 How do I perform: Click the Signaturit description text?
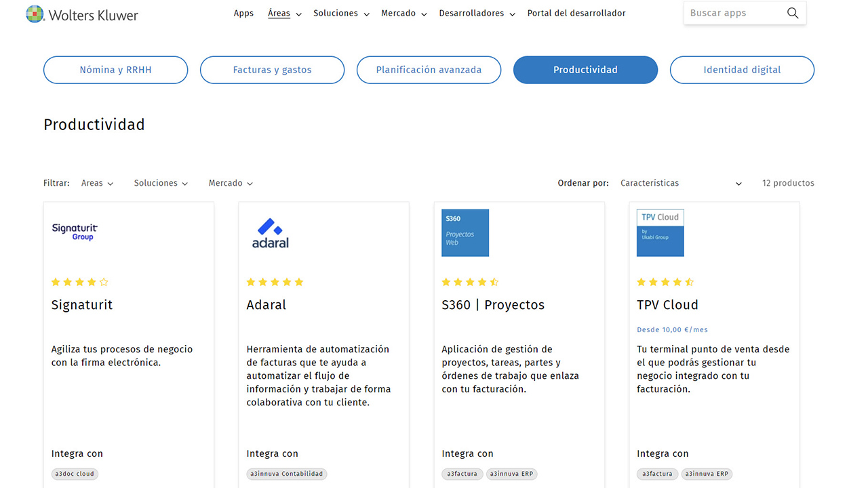[122, 356]
